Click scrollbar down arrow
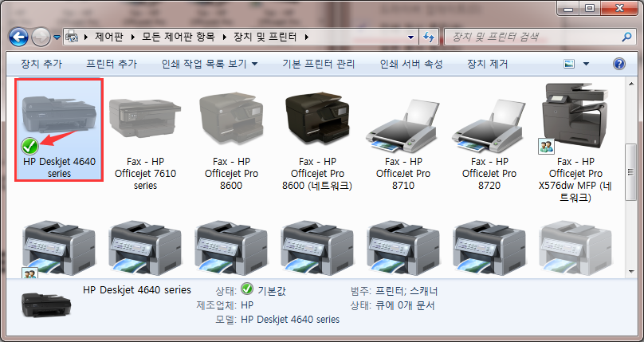 tap(631, 271)
